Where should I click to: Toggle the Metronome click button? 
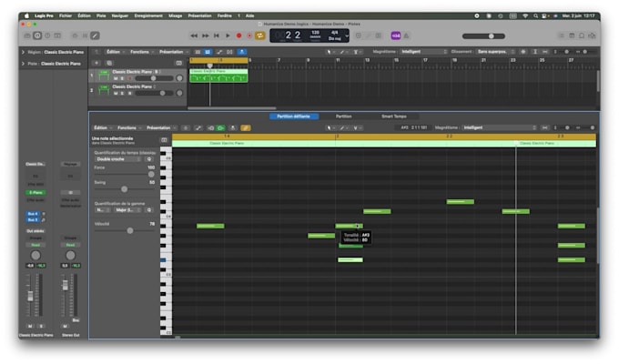click(x=406, y=35)
